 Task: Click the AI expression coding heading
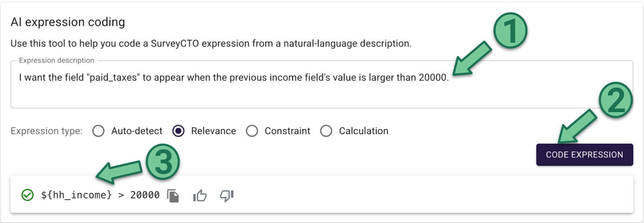tap(68, 22)
